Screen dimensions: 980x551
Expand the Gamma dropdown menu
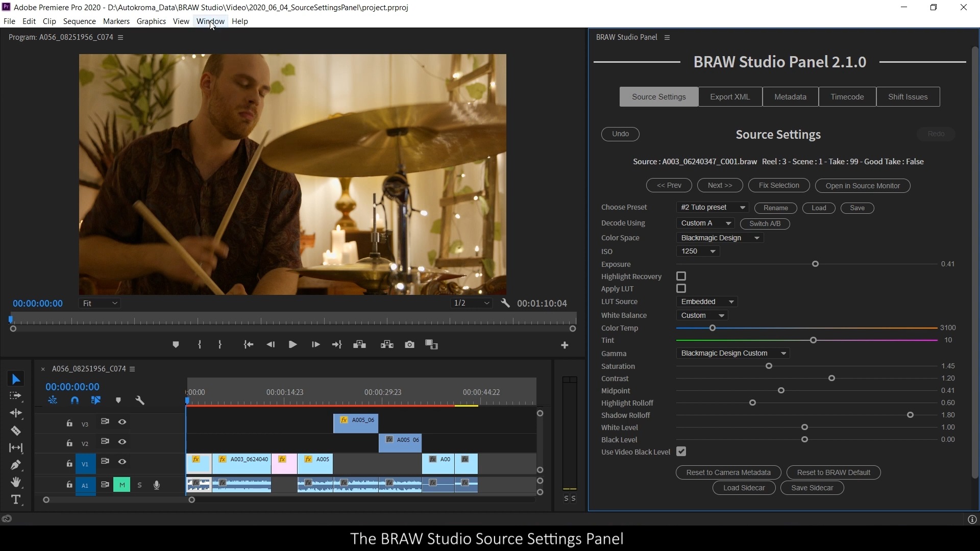[733, 353]
